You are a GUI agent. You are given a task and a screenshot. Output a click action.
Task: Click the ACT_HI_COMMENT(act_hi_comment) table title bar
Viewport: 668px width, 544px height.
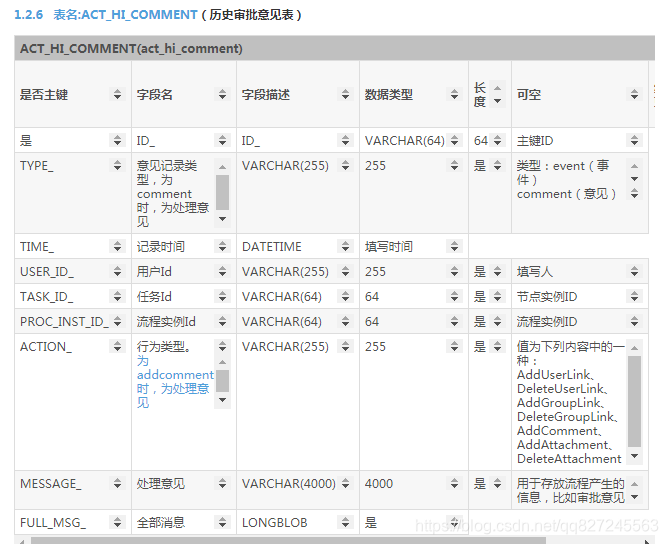pyautogui.click(x=334, y=48)
